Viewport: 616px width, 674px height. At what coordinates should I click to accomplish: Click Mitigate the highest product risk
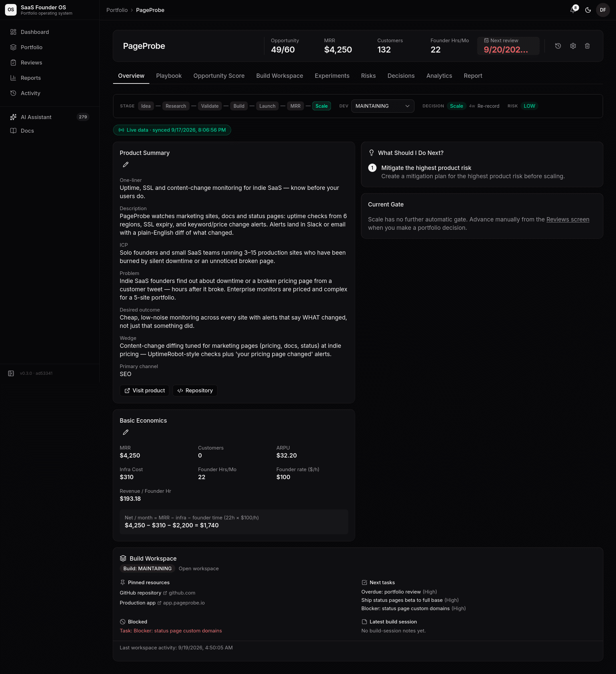pos(426,168)
